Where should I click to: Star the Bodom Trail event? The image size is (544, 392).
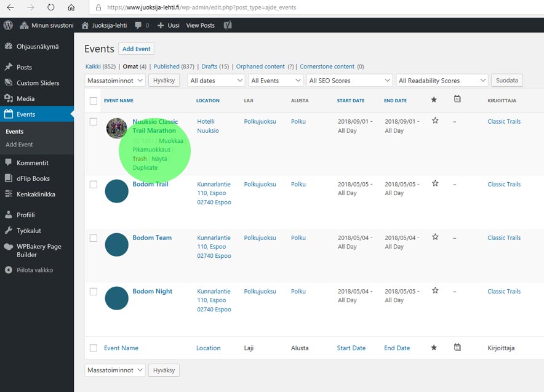(x=435, y=183)
